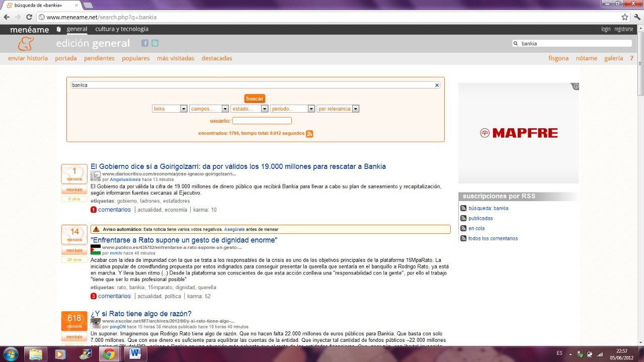
Task: Expand the links dropdown
Action: (170, 109)
